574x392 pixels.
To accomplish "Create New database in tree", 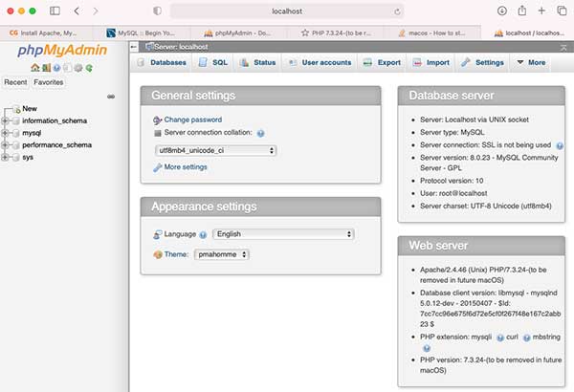I will pos(30,109).
